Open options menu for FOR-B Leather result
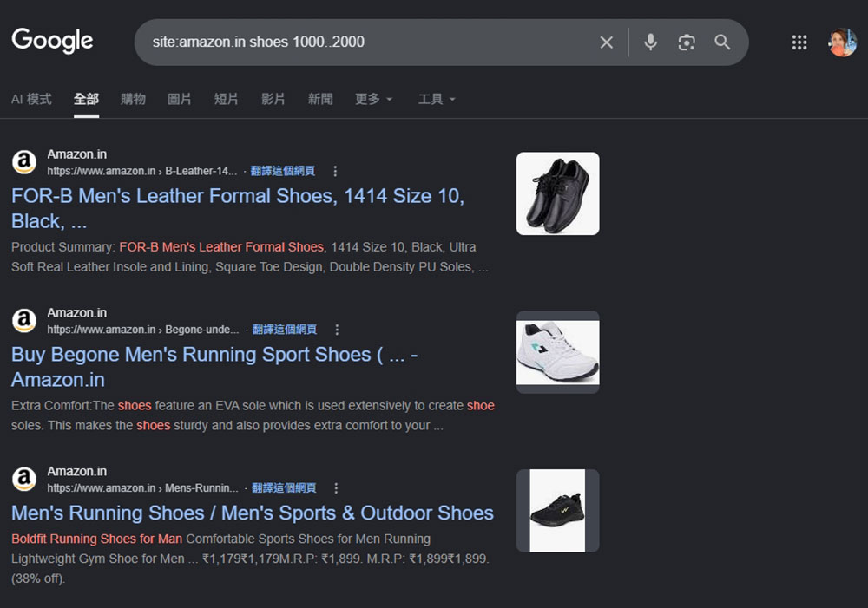The height and width of the screenshot is (608, 868). tap(335, 171)
